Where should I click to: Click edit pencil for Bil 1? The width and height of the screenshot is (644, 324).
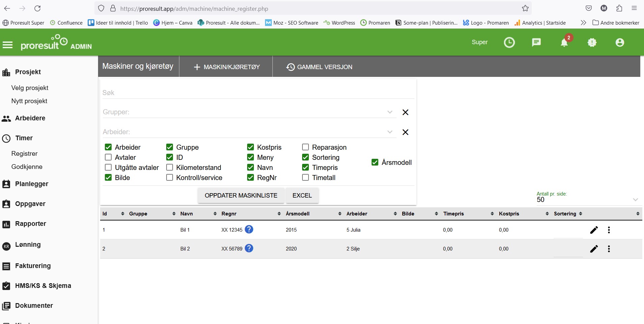pyautogui.click(x=594, y=230)
